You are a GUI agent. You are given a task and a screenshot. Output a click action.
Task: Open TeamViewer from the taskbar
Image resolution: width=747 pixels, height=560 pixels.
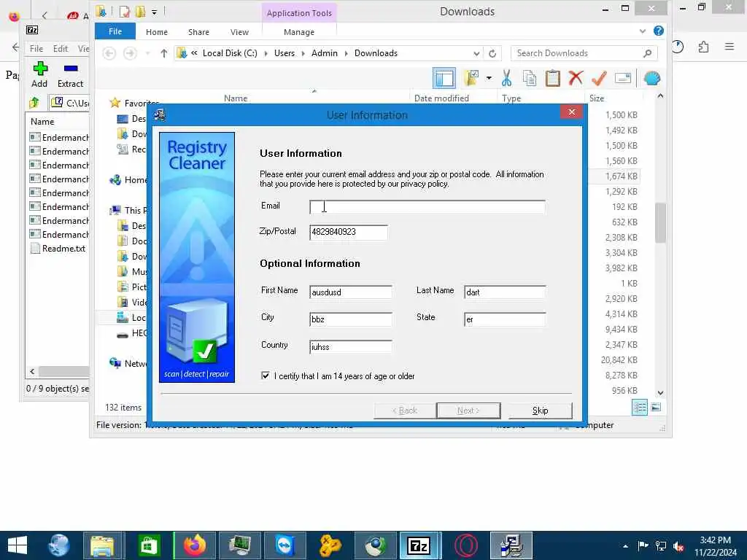285,545
